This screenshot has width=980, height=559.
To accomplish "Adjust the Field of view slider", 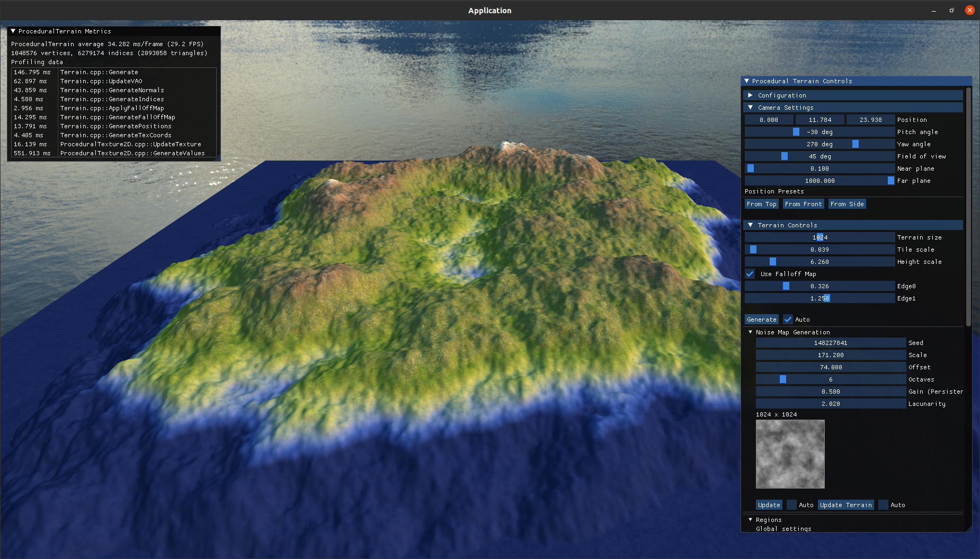I will (x=819, y=156).
